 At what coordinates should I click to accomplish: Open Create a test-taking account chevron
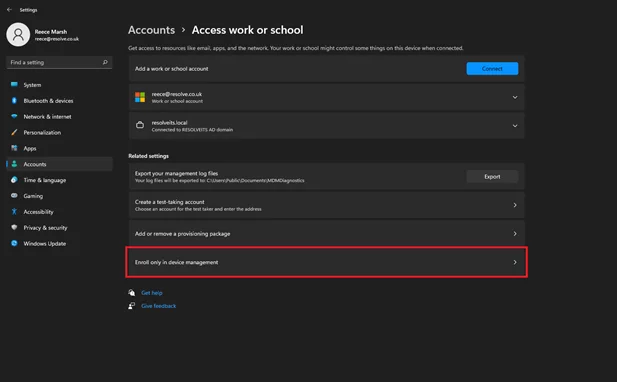click(515, 205)
